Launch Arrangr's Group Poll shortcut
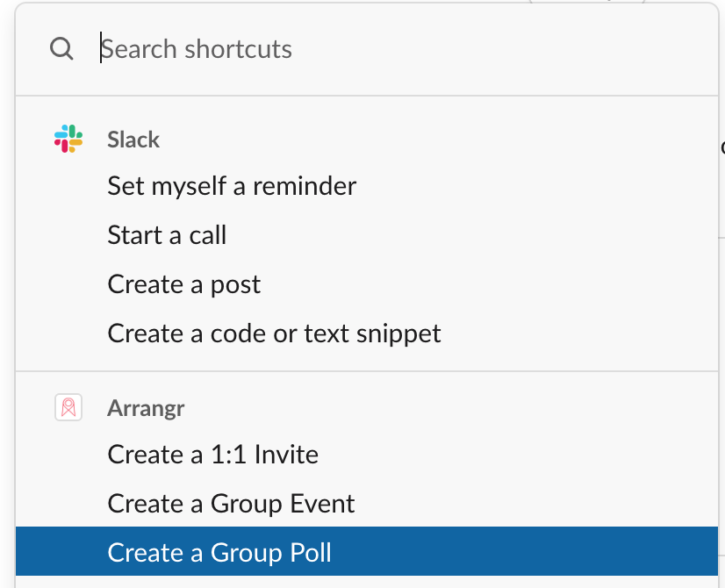The height and width of the screenshot is (588, 725). (219, 553)
